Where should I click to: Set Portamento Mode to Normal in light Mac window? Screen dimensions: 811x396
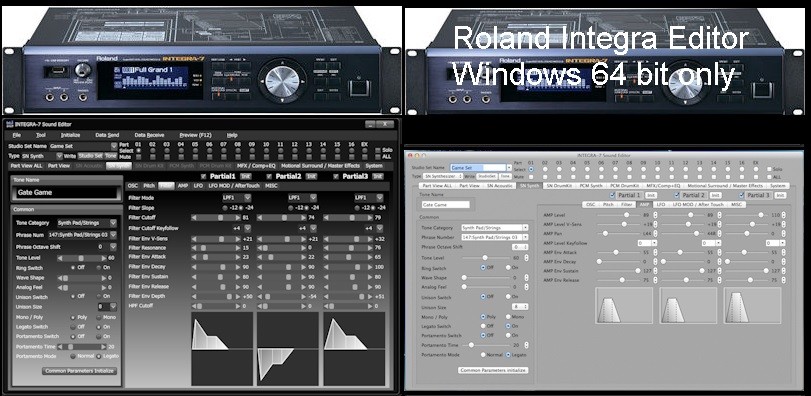pyautogui.click(x=483, y=355)
